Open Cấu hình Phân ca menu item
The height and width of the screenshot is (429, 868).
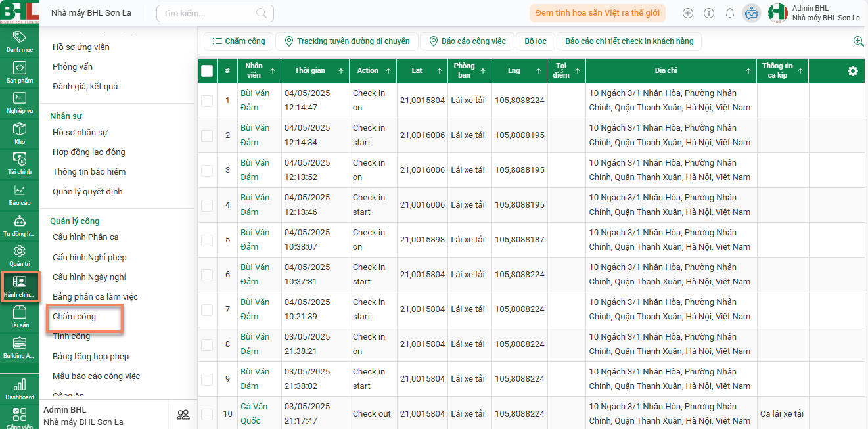pos(85,237)
